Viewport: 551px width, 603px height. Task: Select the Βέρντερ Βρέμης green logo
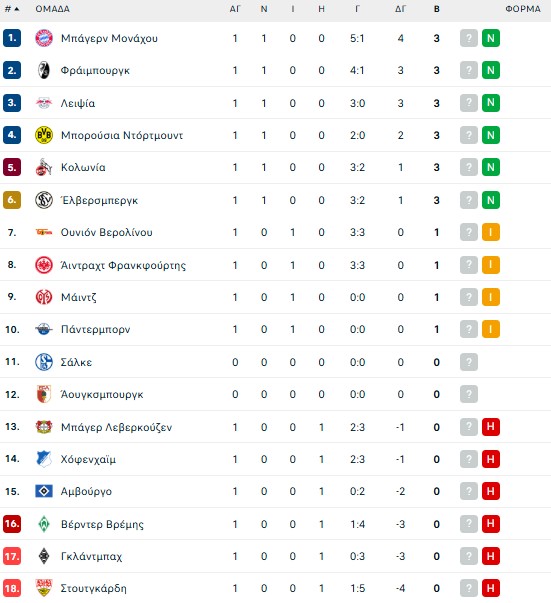44,524
